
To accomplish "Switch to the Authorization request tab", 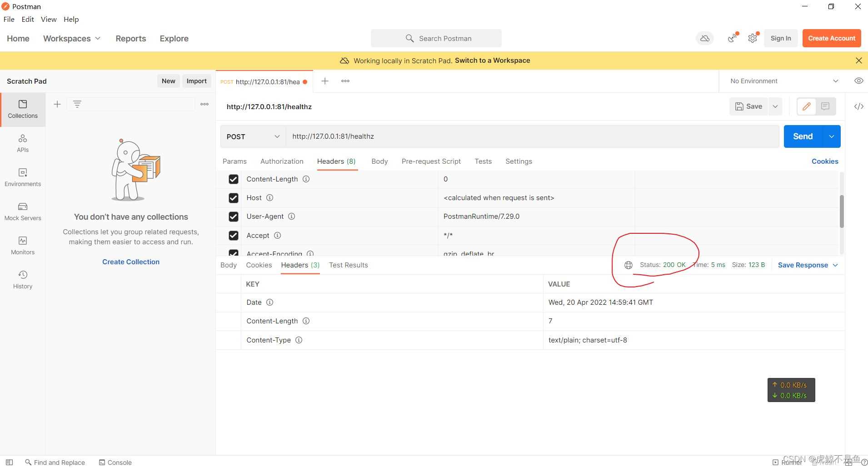I will [x=282, y=161].
